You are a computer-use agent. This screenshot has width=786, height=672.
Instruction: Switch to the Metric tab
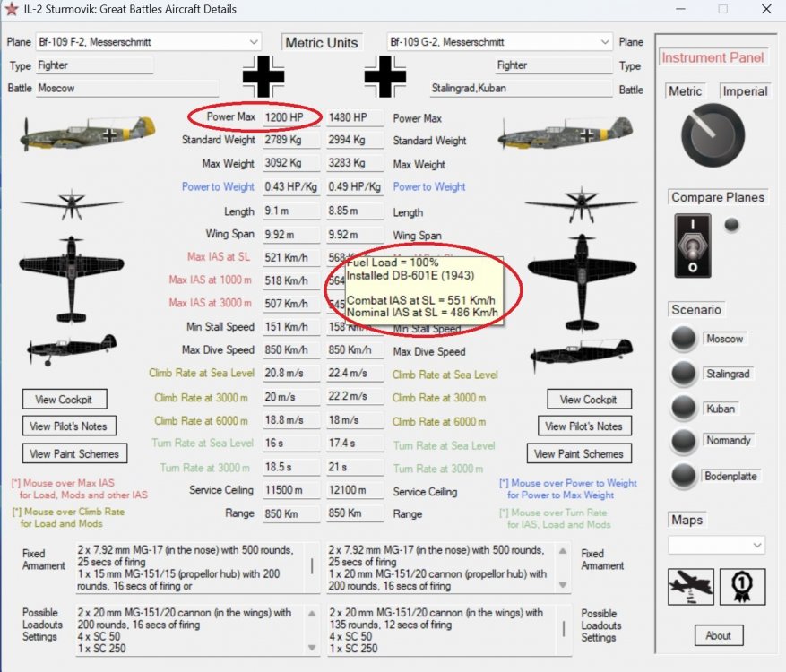click(x=684, y=91)
